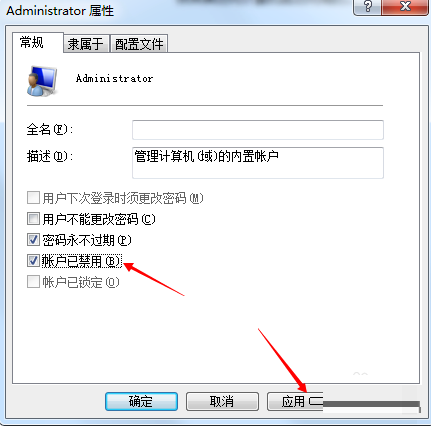The width and height of the screenshot is (431, 427).
Task: Close the Administrator properties dialog
Action: point(405,7)
